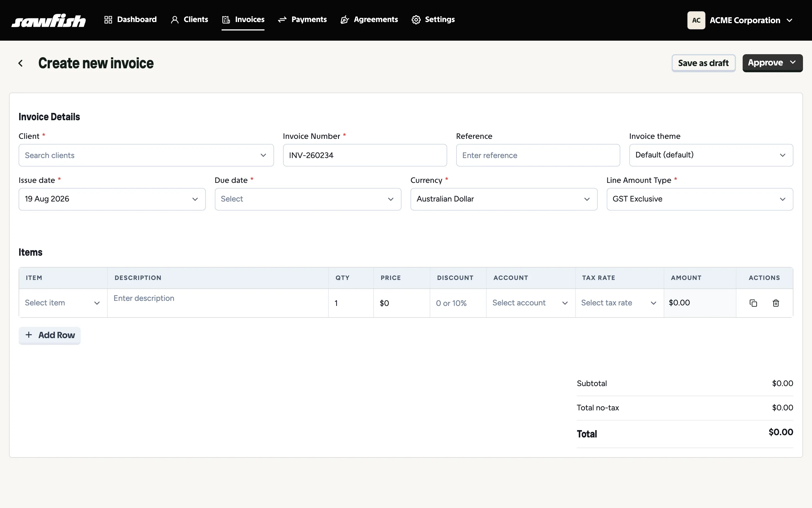The width and height of the screenshot is (812, 508).
Task: Click the Enter description field
Action: 218,303
